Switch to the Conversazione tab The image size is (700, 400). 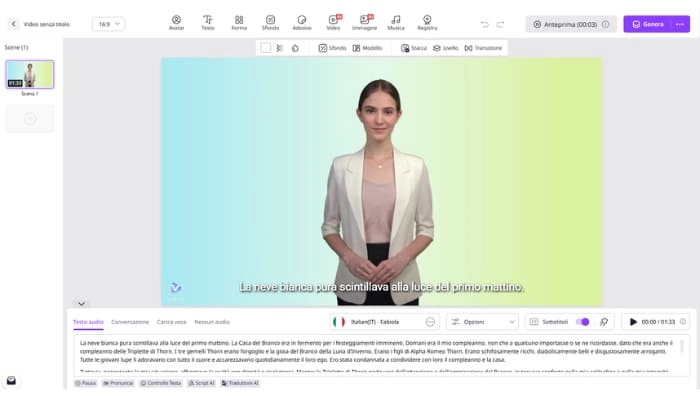point(130,322)
